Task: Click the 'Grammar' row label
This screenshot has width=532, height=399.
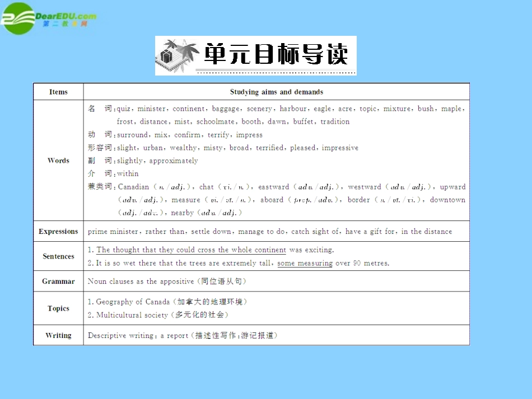Action: [x=58, y=281]
